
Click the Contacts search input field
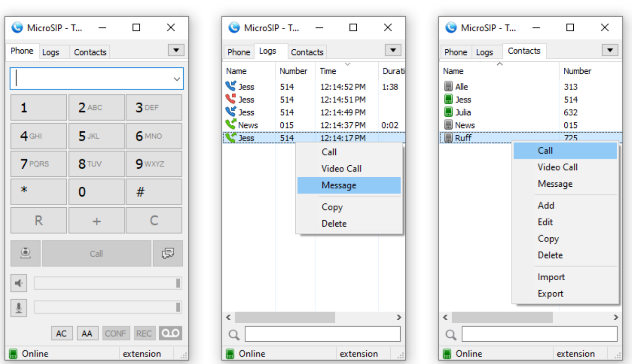click(538, 334)
